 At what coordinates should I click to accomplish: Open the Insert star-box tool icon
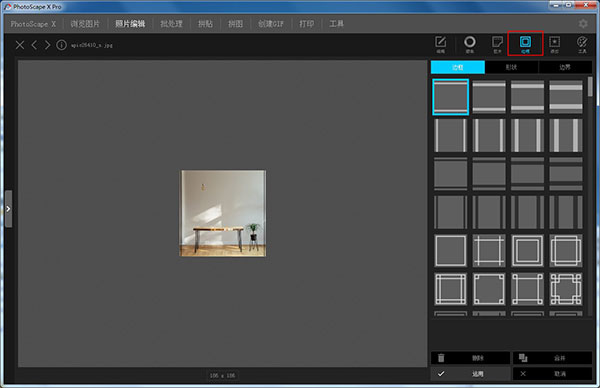pos(554,44)
